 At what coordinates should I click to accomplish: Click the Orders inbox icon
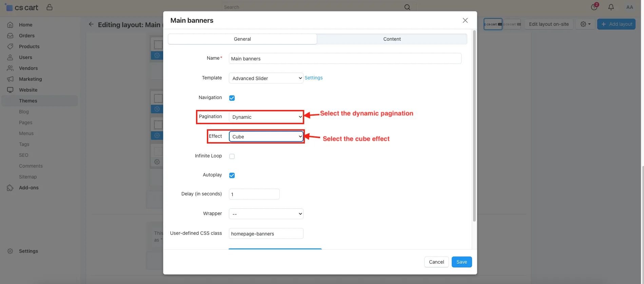(11, 36)
